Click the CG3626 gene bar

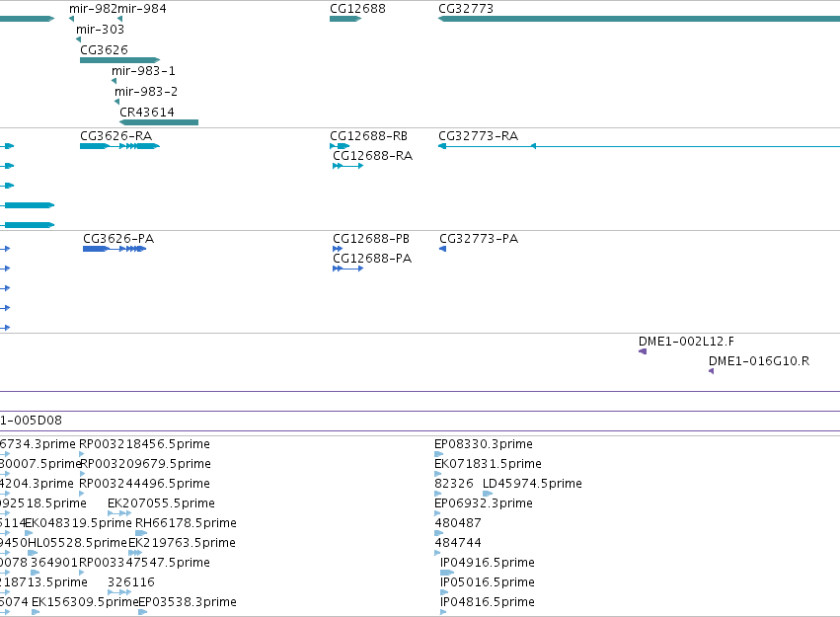click(120, 60)
